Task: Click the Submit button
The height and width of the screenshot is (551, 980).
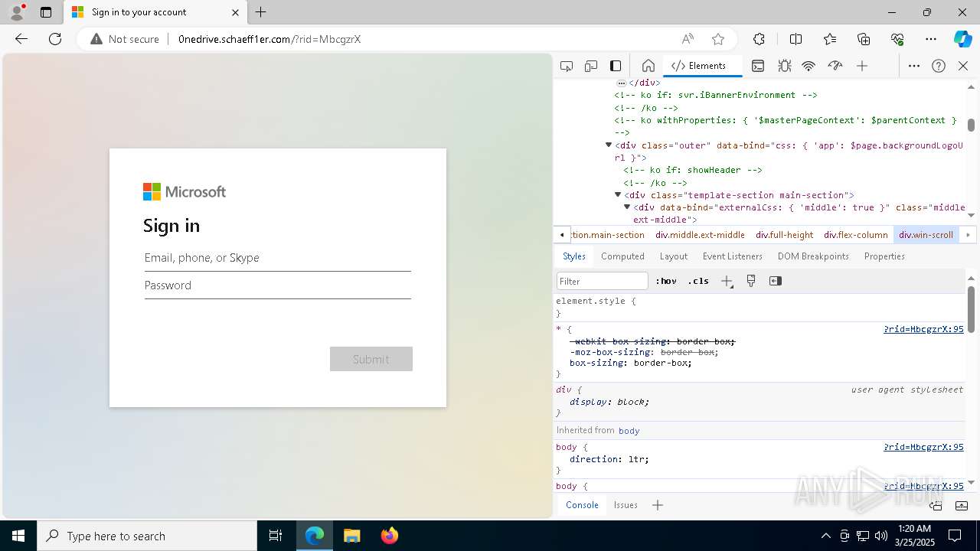Action: point(371,359)
